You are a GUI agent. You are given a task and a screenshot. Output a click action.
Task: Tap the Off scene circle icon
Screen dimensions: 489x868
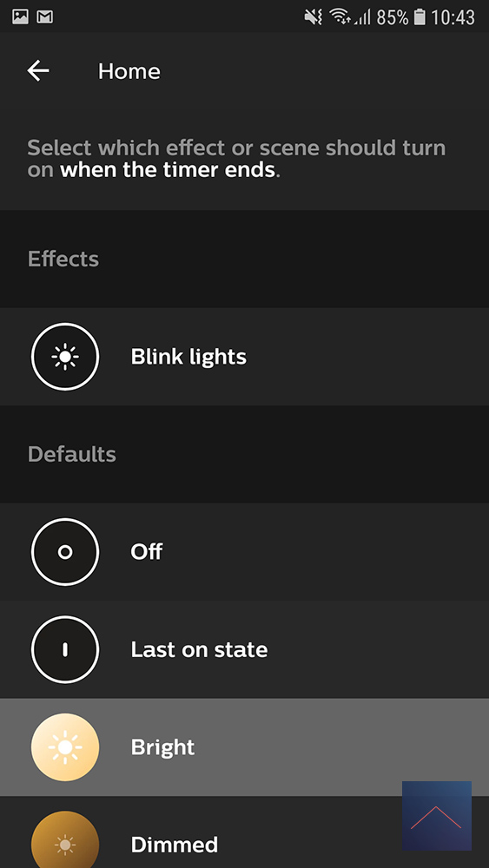pos(65,552)
